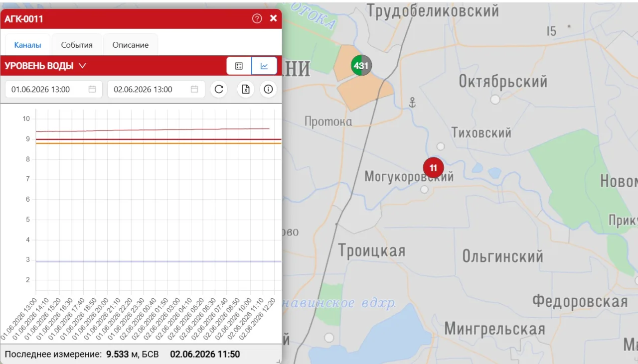Viewport: 638px width, 364px height.
Task: Switch to the Каналы tab
Action: click(x=27, y=45)
